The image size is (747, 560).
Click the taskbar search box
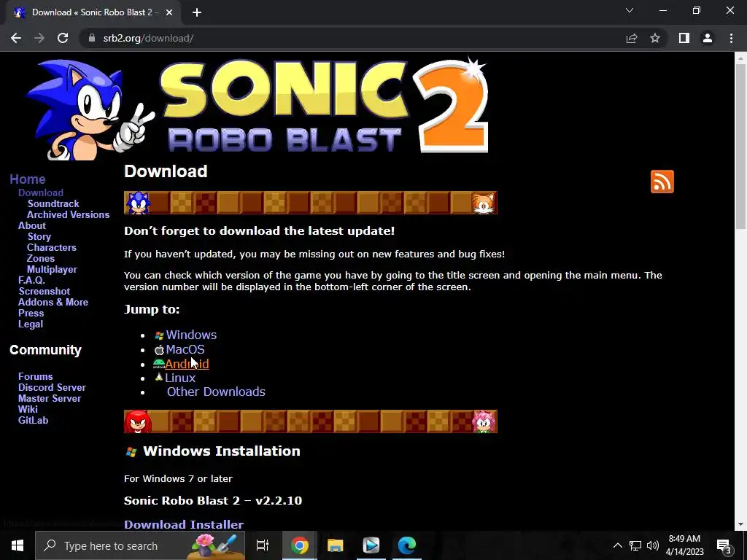[140, 545]
